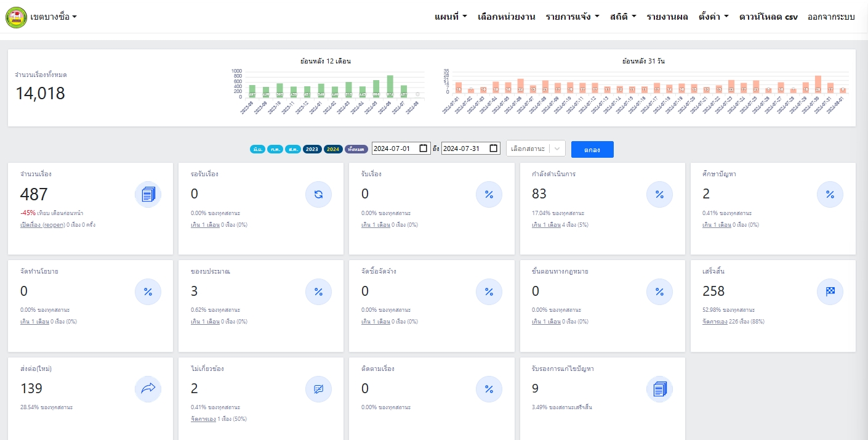868x440 pixels.
Task: Open calendar picker for start date 2024-07-01
Action: (x=423, y=149)
